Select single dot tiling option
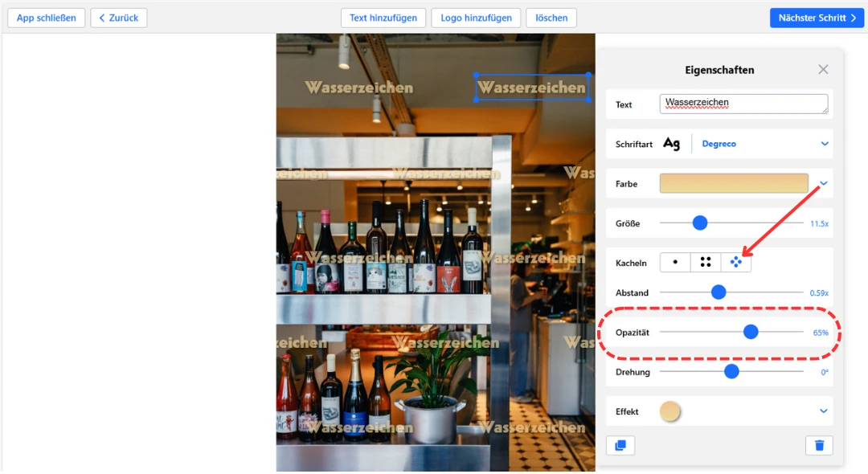 pos(675,262)
